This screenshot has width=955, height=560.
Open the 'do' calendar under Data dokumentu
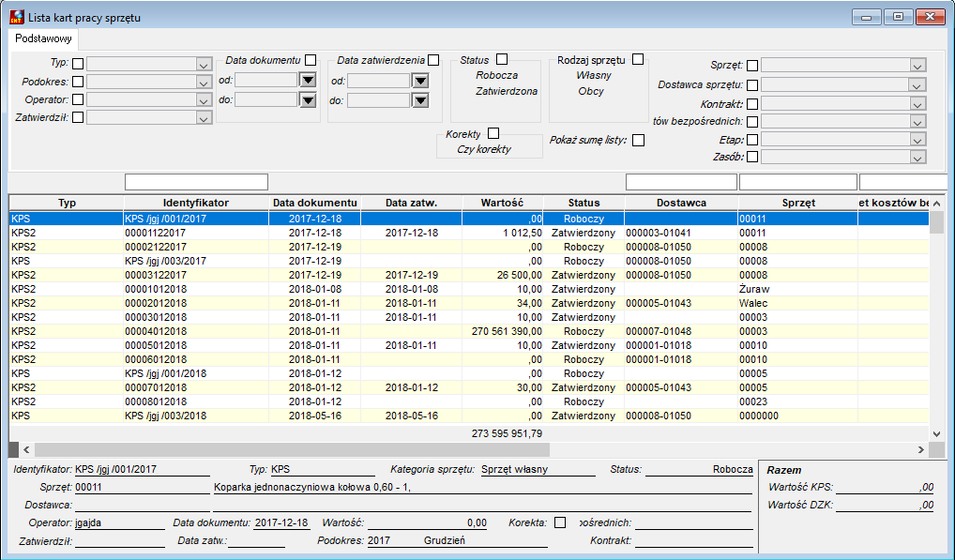point(309,99)
